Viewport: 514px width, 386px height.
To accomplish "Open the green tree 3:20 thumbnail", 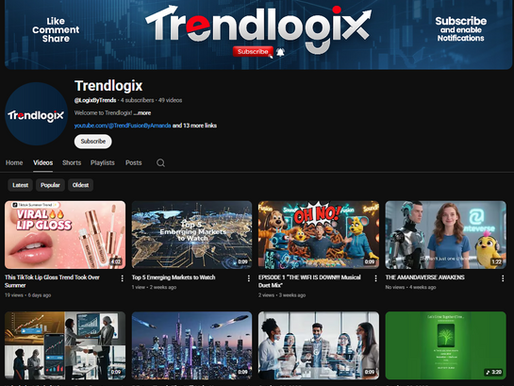I will (x=446, y=346).
